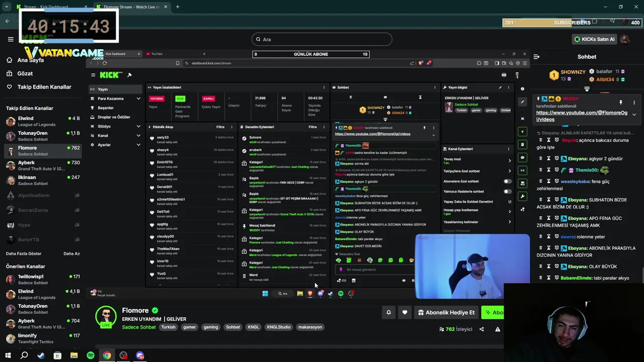Open the Kick hamburger menu
This screenshot has height=362, width=644.
click(11, 39)
